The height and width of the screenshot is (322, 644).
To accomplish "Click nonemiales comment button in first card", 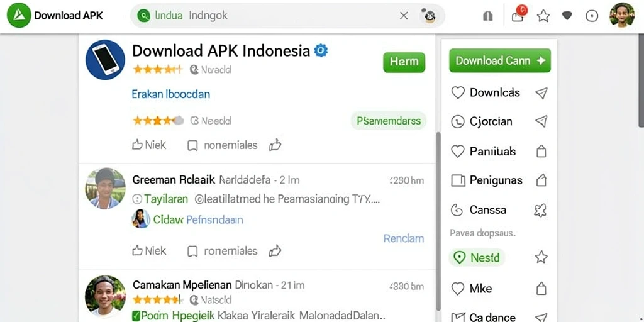I will pyautogui.click(x=222, y=145).
